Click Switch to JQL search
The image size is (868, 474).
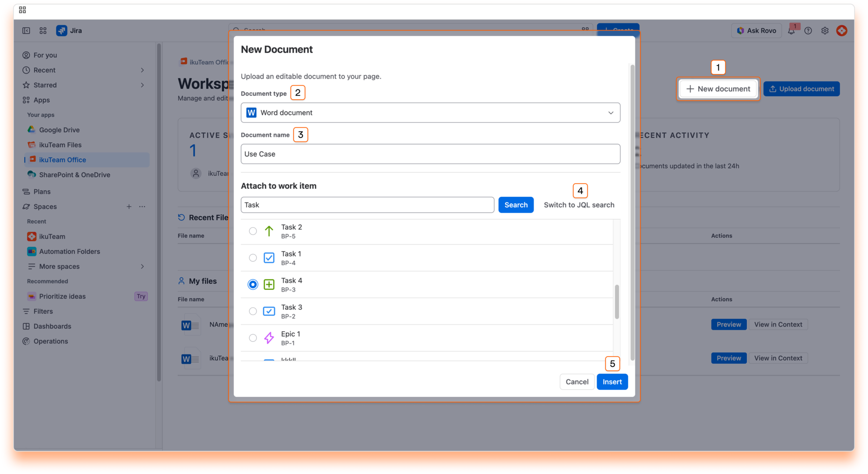pyautogui.click(x=579, y=205)
